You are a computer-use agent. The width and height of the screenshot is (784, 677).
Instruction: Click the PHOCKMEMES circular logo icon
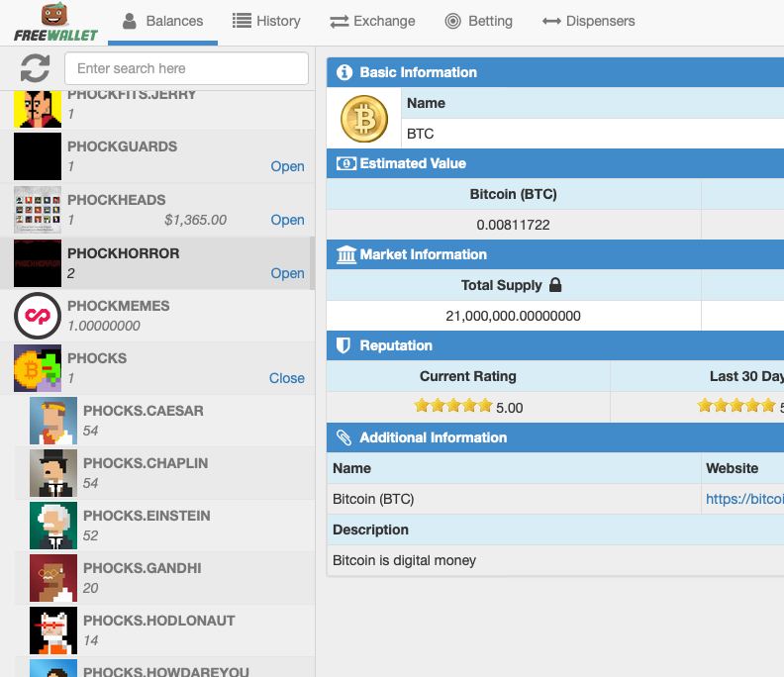[x=38, y=316]
